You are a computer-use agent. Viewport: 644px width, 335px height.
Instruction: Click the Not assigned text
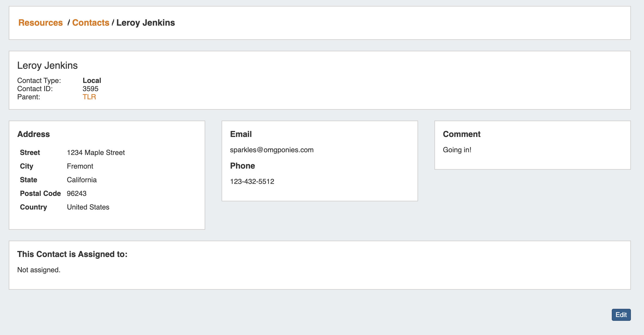[x=39, y=270]
